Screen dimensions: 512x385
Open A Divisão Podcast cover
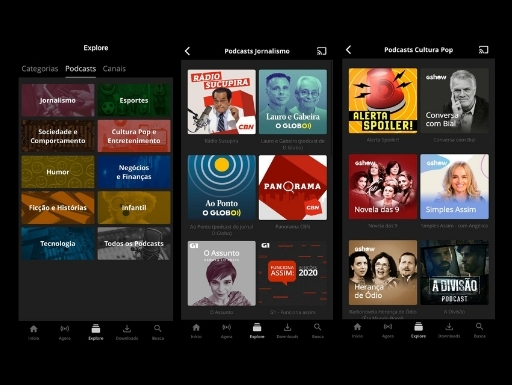455,272
